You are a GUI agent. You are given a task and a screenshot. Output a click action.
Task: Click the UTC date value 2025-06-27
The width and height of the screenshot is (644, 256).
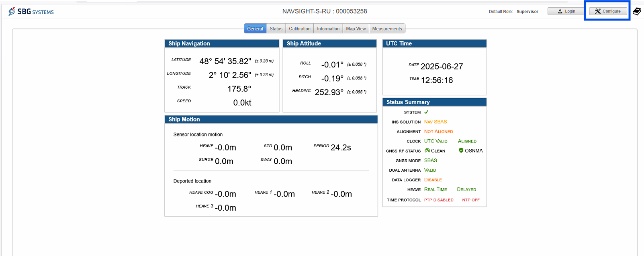pos(442,67)
